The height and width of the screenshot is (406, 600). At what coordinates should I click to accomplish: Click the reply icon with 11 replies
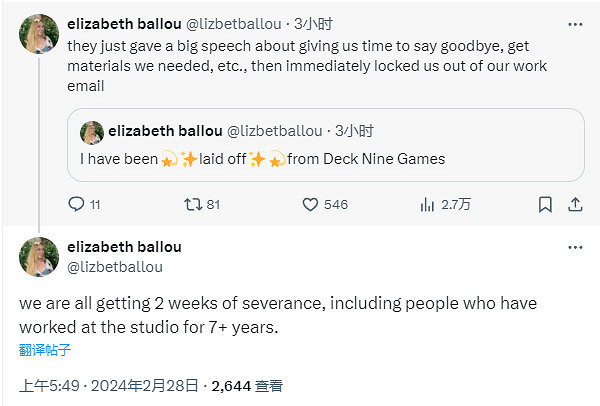coord(76,204)
